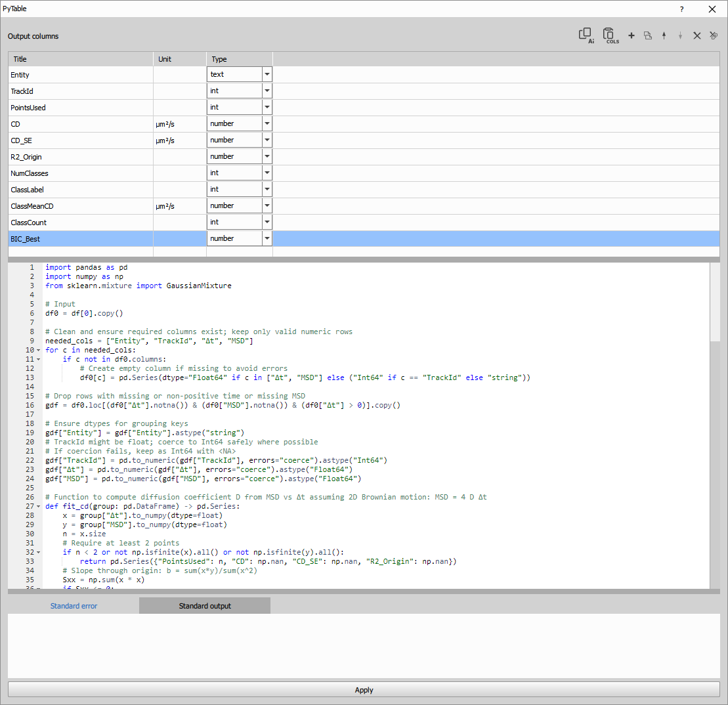Move selected column up with arrow icon

pyautogui.click(x=664, y=35)
